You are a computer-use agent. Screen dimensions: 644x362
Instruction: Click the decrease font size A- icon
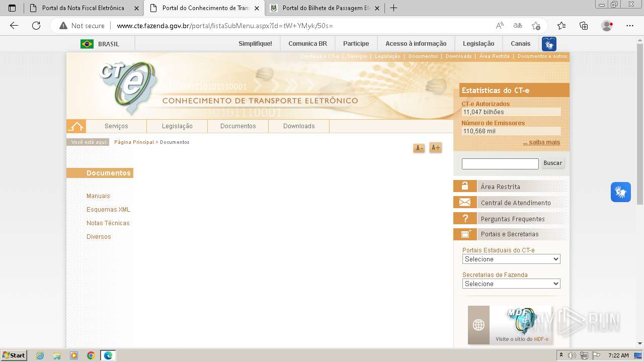[419, 148]
